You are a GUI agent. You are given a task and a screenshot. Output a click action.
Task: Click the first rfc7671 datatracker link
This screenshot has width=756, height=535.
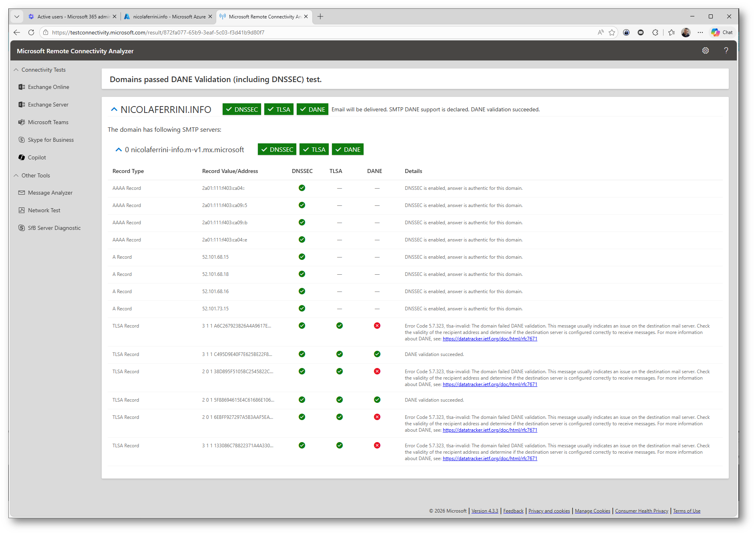point(490,339)
